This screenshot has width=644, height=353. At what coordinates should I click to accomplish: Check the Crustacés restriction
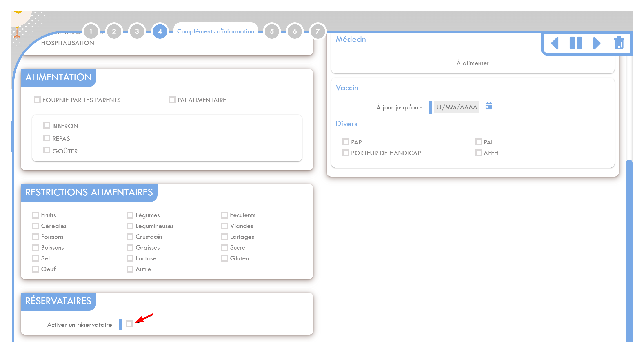coord(130,237)
